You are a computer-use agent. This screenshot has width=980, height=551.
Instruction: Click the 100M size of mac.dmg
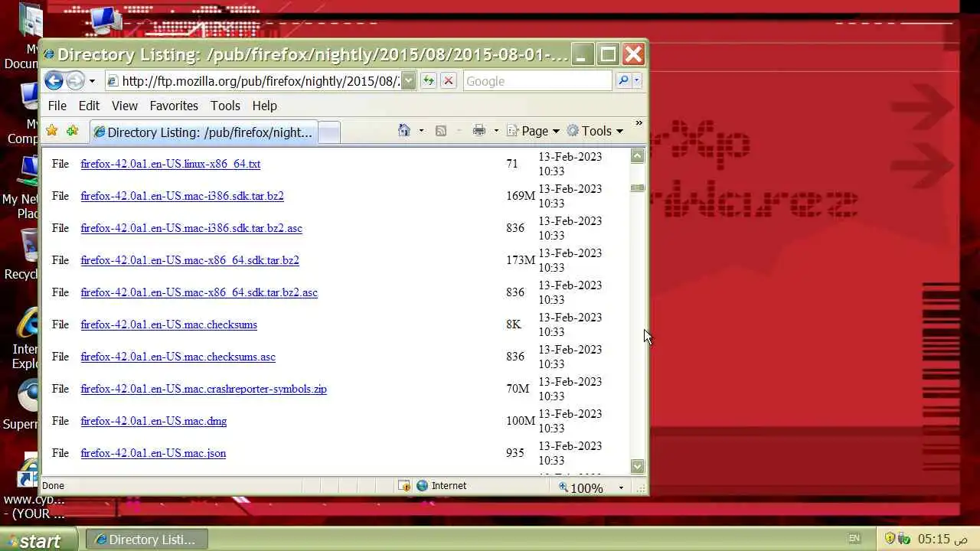coord(521,421)
